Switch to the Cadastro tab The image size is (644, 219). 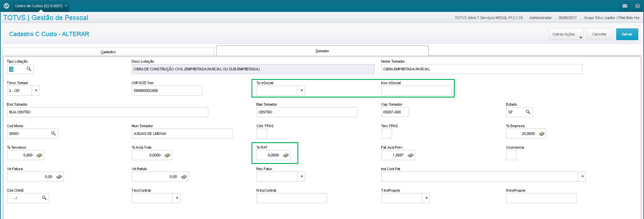[x=108, y=52]
